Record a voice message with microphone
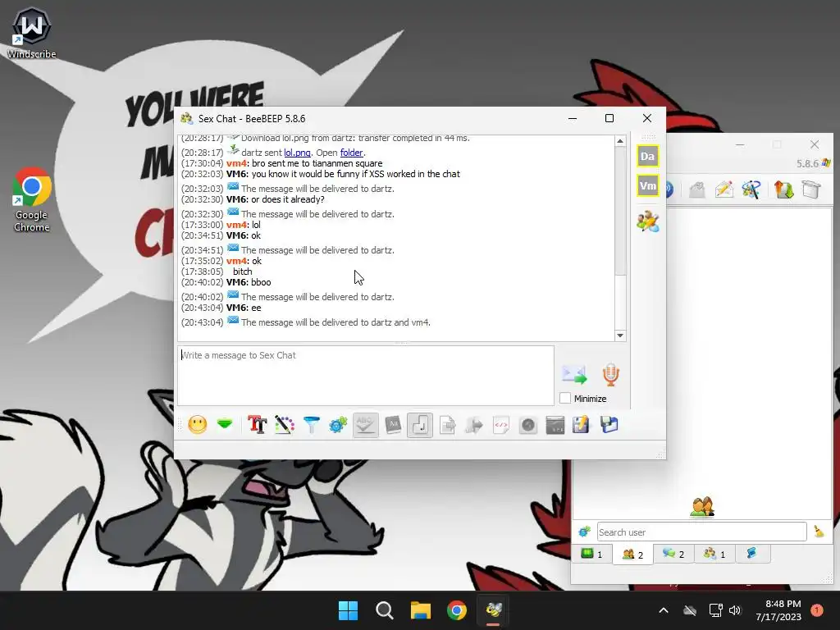Viewport: 840px width, 630px height. 610,374
